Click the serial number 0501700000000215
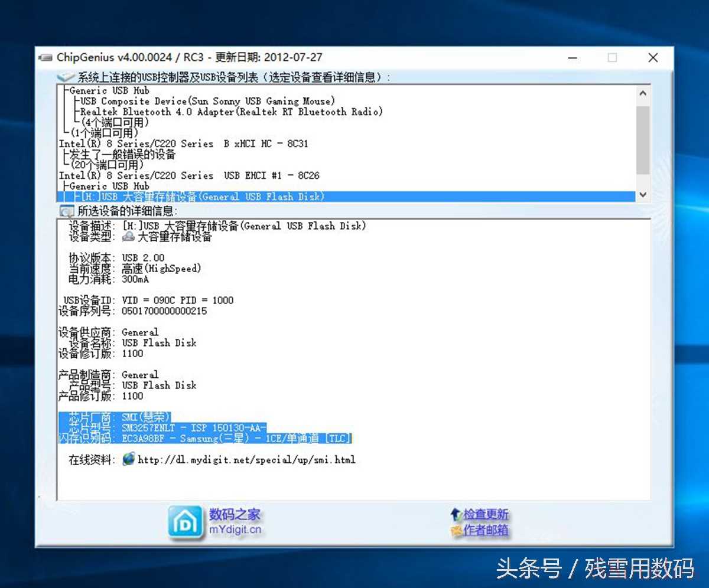The width and height of the screenshot is (709, 588). (164, 311)
